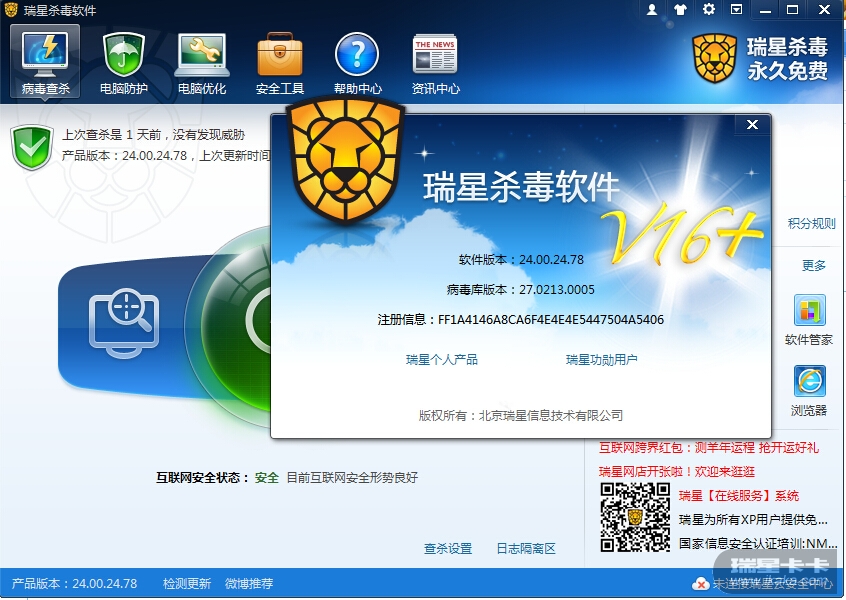Open the skin (shirt) icon
Image resolution: width=846 pixels, height=600 pixels.
680,9
